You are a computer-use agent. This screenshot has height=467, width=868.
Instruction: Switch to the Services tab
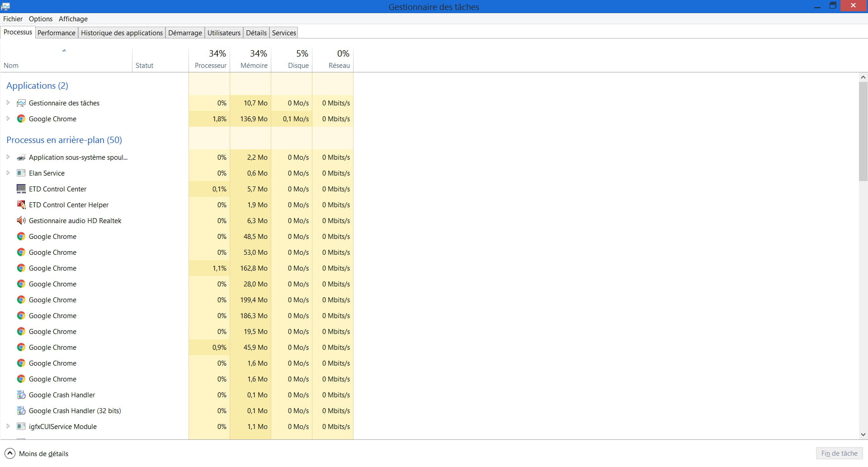click(284, 33)
